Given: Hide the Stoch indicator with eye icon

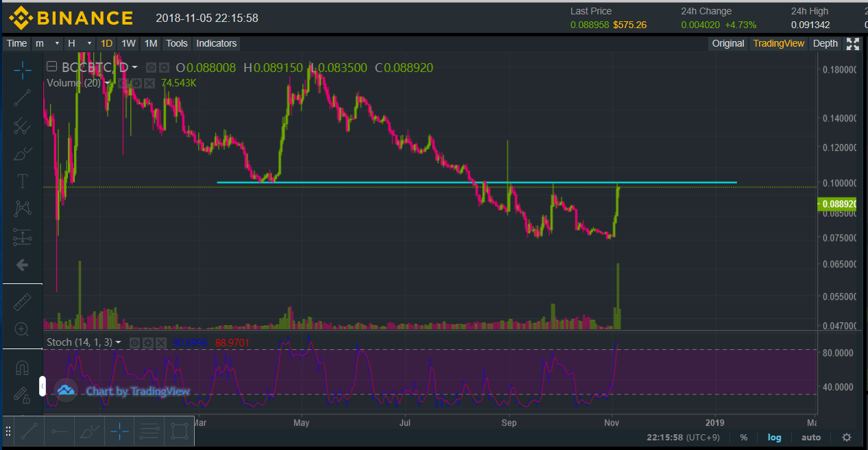Looking at the screenshot, I should point(135,342).
